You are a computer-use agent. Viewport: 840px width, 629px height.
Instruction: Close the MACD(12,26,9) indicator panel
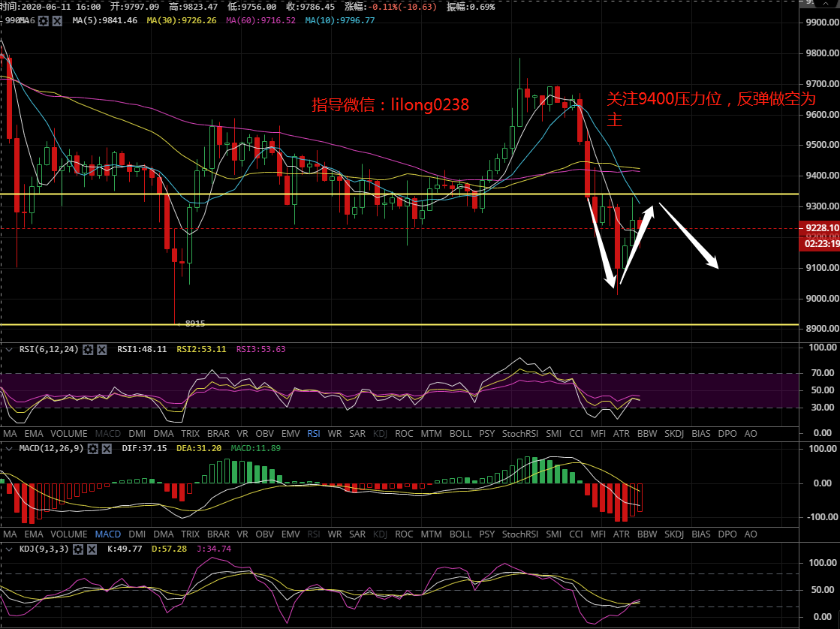[x=106, y=448]
